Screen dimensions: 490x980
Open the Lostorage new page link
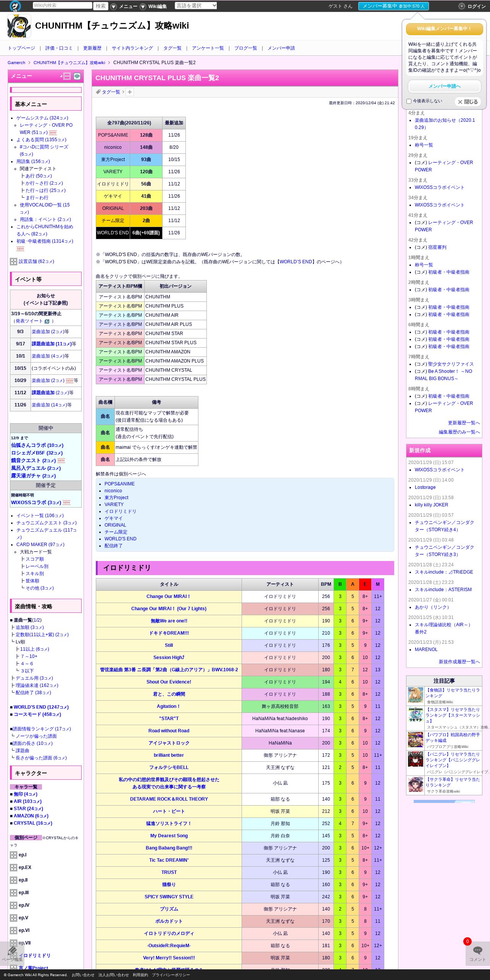(425, 487)
